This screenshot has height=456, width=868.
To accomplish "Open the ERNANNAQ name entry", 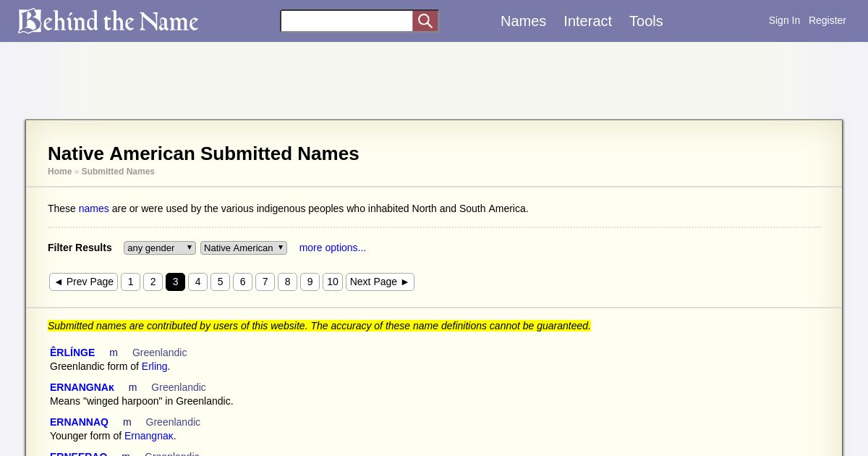I will [79, 422].
